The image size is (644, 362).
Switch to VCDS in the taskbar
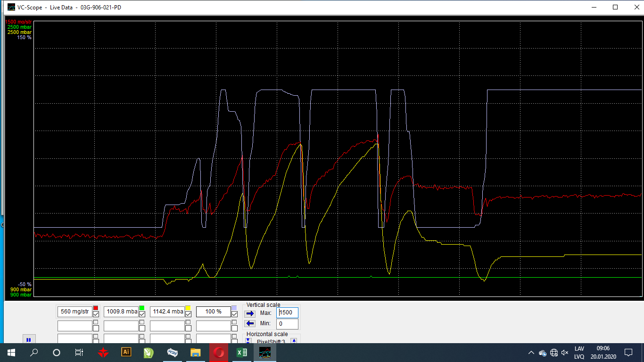click(172, 353)
